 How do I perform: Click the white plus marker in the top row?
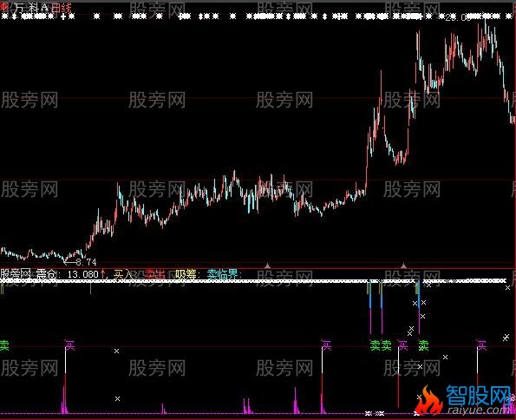click(x=63, y=16)
